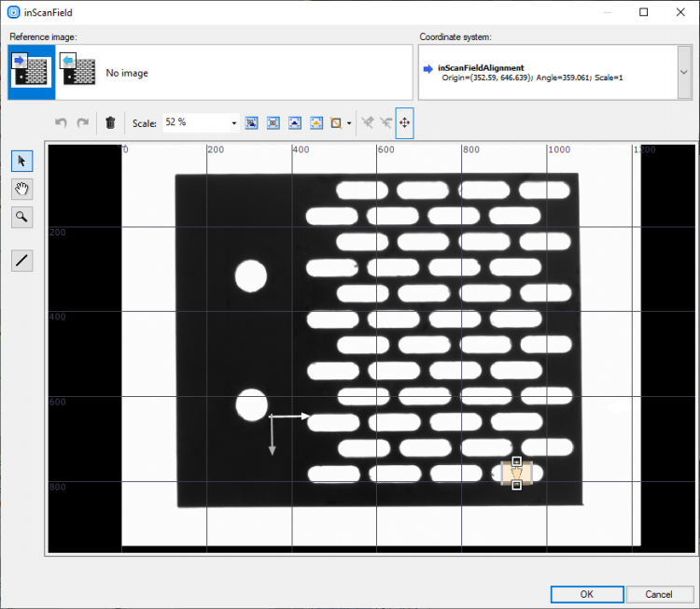Open the dropdown arrow beside the crossed-square icon
The width and height of the screenshot is (700, 609).
[349, 122]
